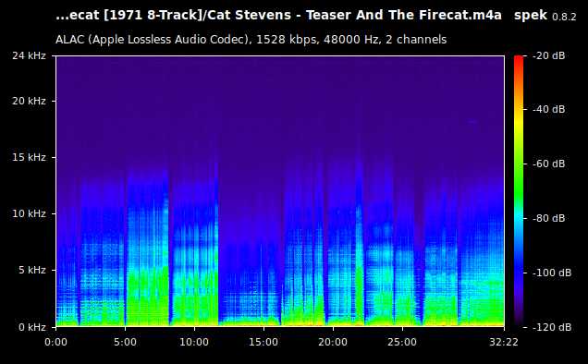Click the -40 dB scale label

(548, 109)
